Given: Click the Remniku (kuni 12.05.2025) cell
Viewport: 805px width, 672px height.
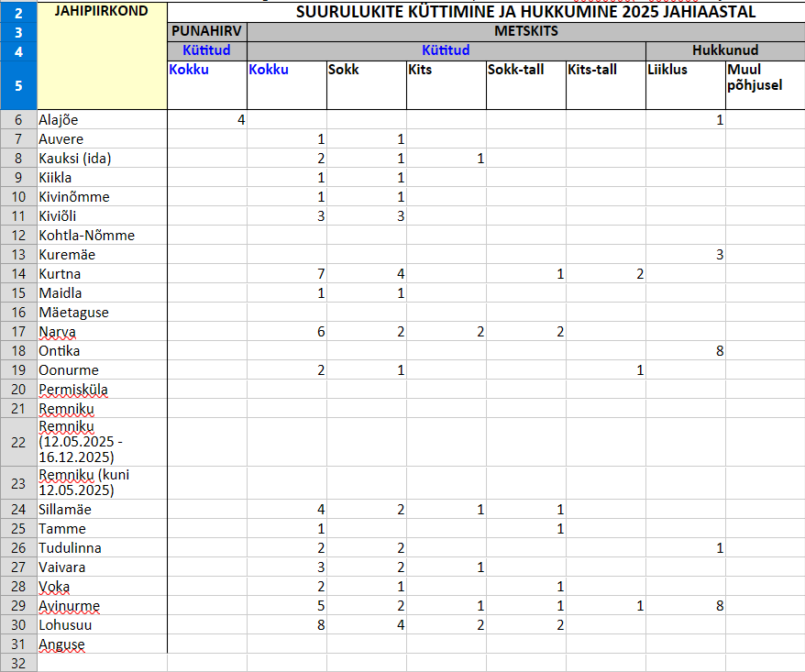Looking at the screenshot, I should click(x=101, y=482).
